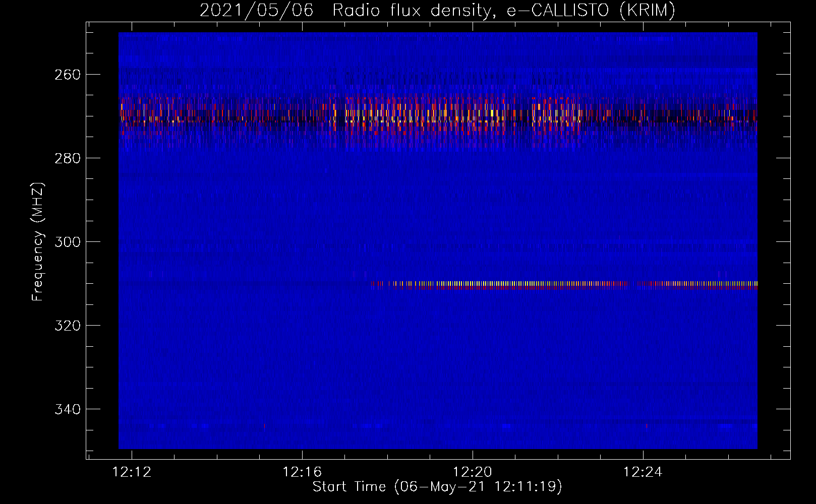Click the 300 frequency tick label

tap(68, 242)
